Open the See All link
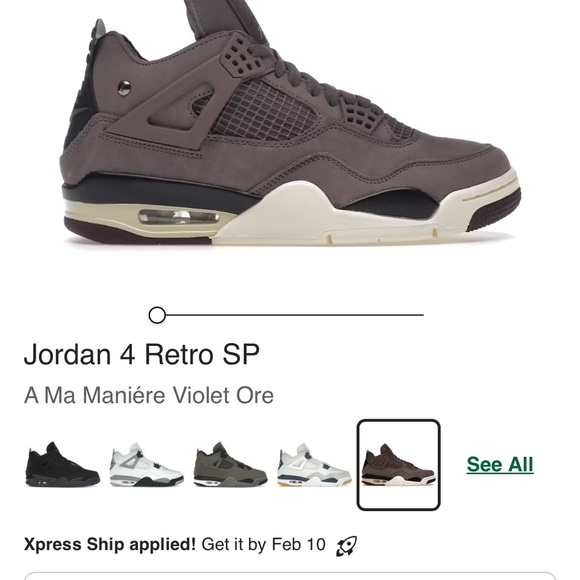 pos(500,465)
